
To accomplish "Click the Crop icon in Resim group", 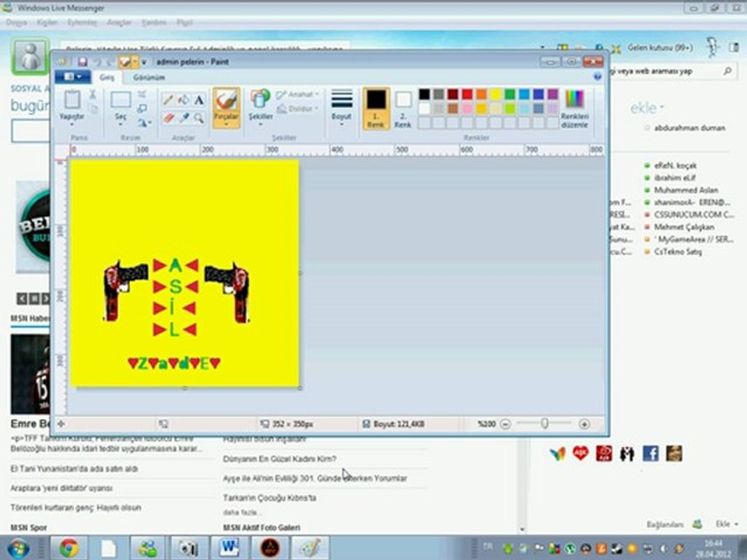I will tap(142, 94).
